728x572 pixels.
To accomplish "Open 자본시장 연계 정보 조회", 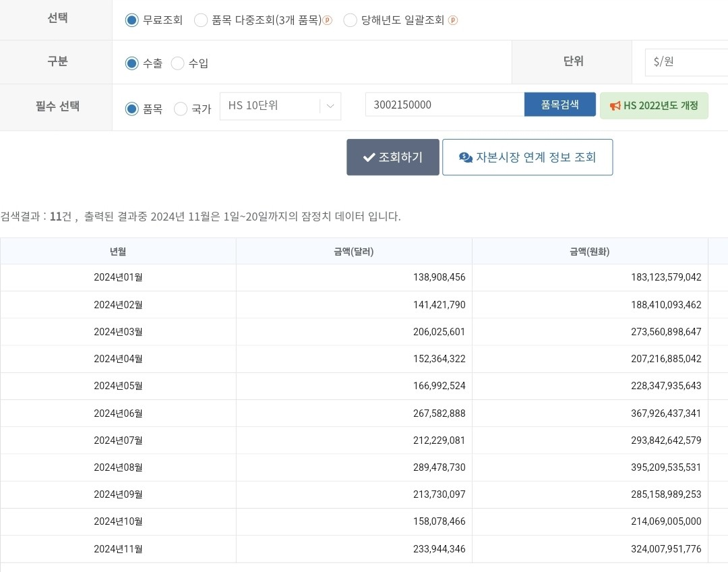I will coord(527,157).
